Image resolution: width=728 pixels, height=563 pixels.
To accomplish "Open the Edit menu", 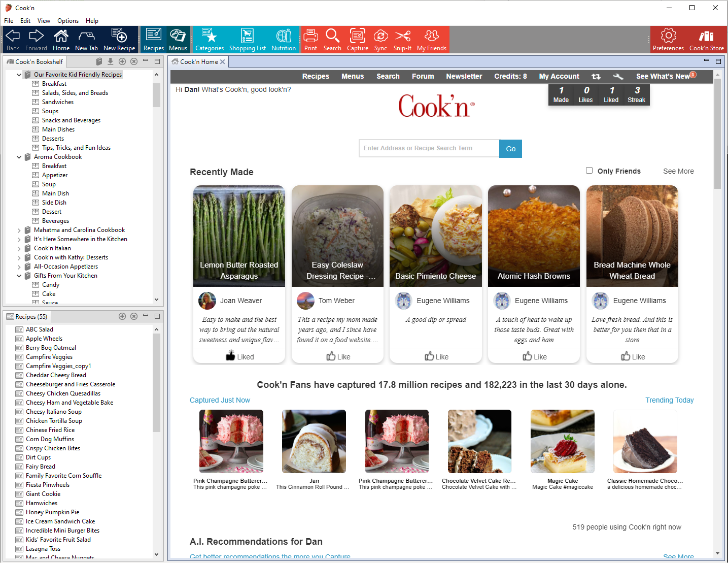I will click(25, 21).
